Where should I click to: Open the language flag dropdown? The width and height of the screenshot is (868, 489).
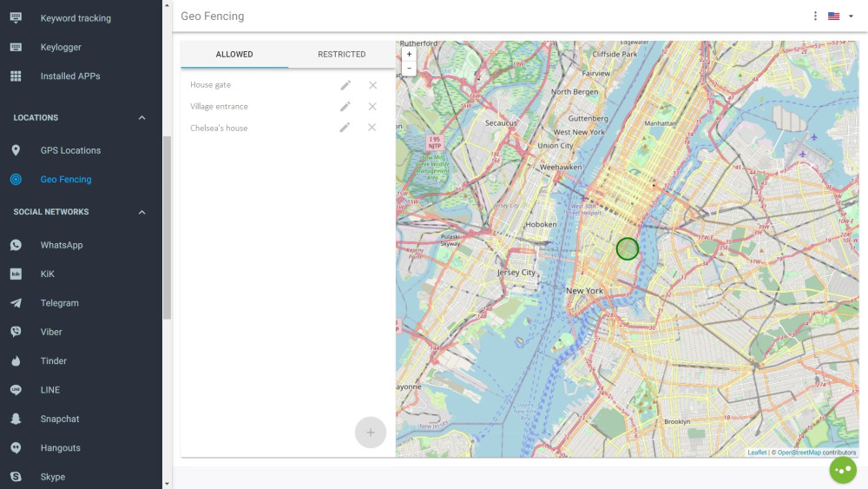point(839,16)
